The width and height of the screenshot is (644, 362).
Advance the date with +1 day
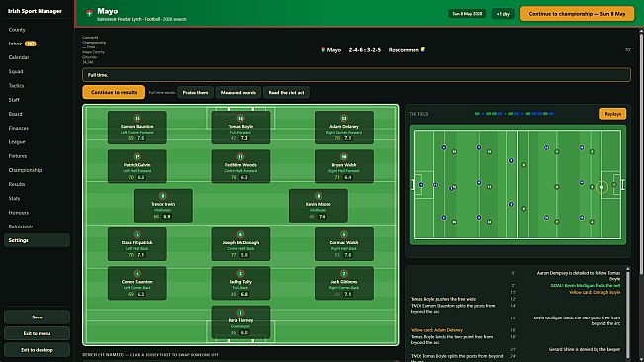pyautogui.click(x=504, y=14)
